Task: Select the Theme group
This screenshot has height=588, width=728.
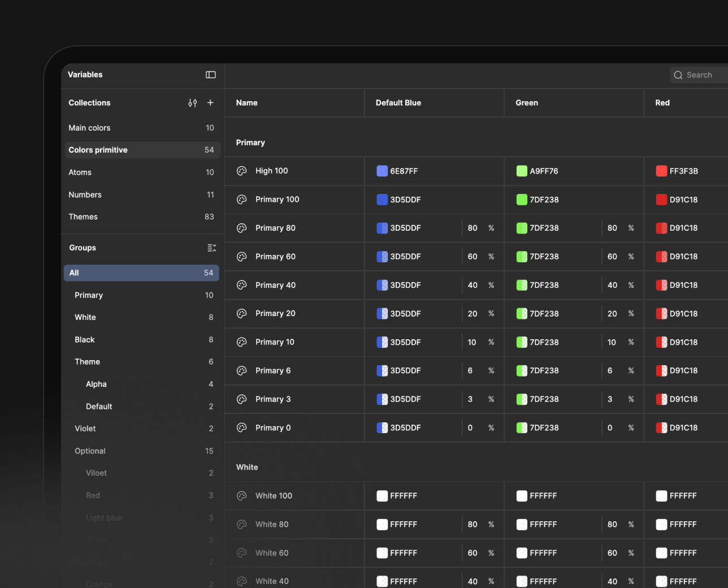Action: 141,362
